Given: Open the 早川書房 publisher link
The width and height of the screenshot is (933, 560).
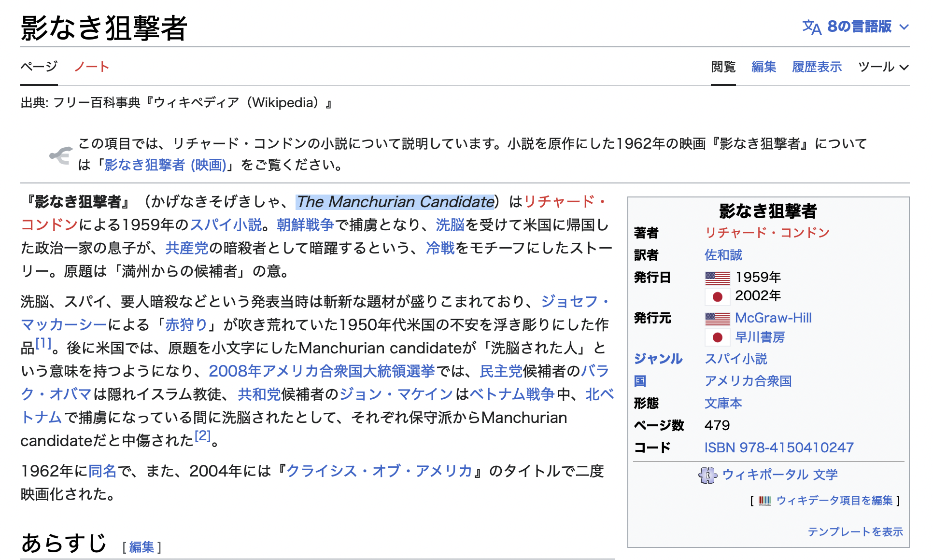Looking at the screenshot, I should [760, 337].
